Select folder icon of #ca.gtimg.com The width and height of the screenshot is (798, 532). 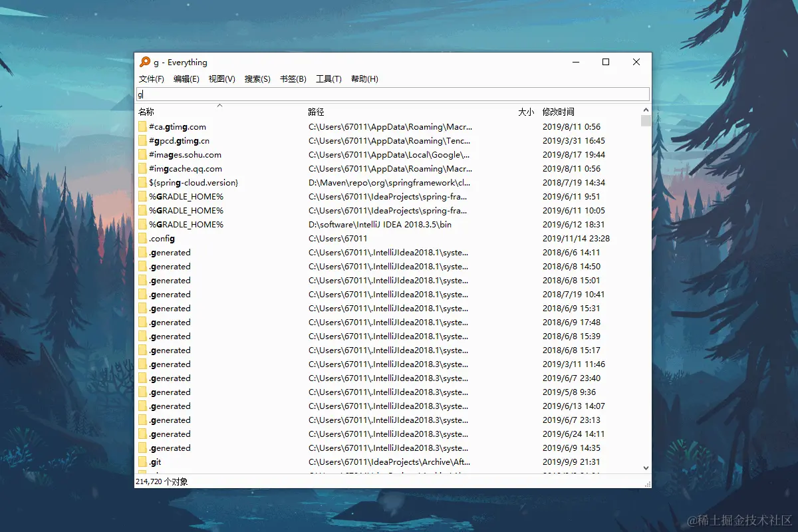[x=142, y=126]
